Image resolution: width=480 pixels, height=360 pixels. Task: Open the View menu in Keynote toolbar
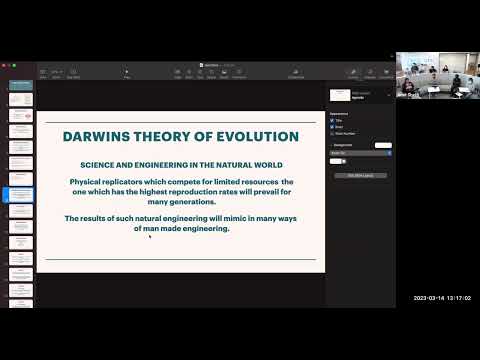click(x=43, y=74)
